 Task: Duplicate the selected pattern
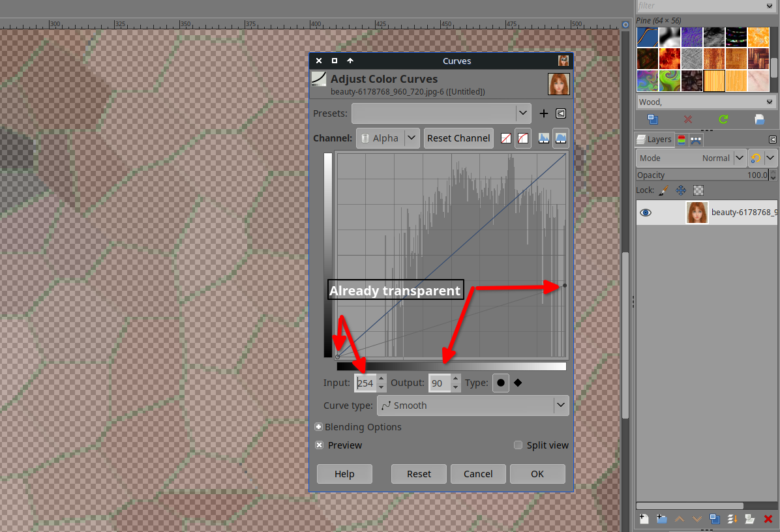point(653,119)
